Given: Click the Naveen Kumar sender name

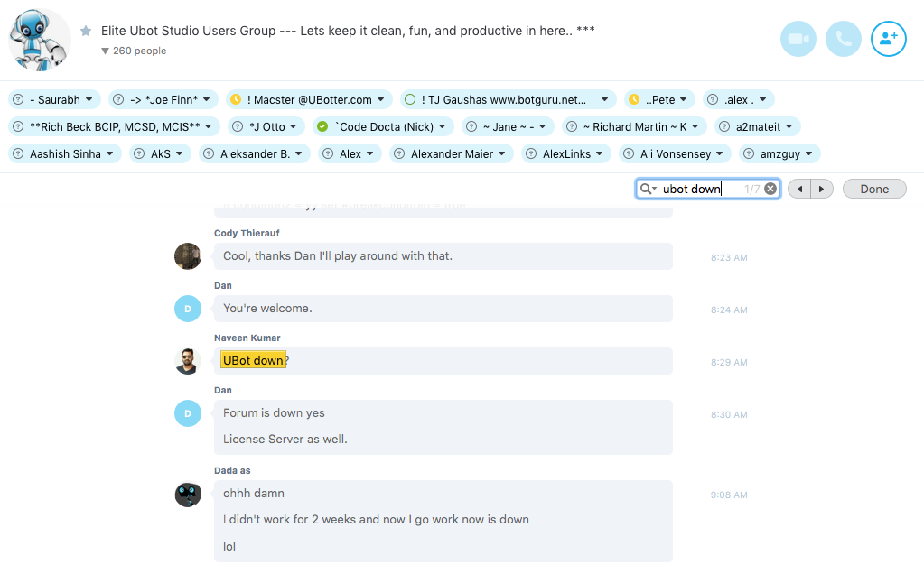Looking at the screenshot, I should coord(247,338).
